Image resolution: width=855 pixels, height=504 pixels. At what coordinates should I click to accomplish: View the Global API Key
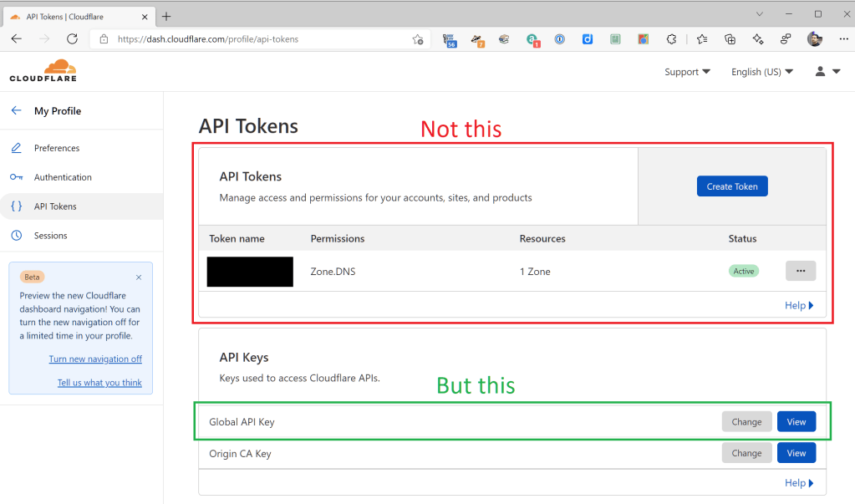(796, 422)
